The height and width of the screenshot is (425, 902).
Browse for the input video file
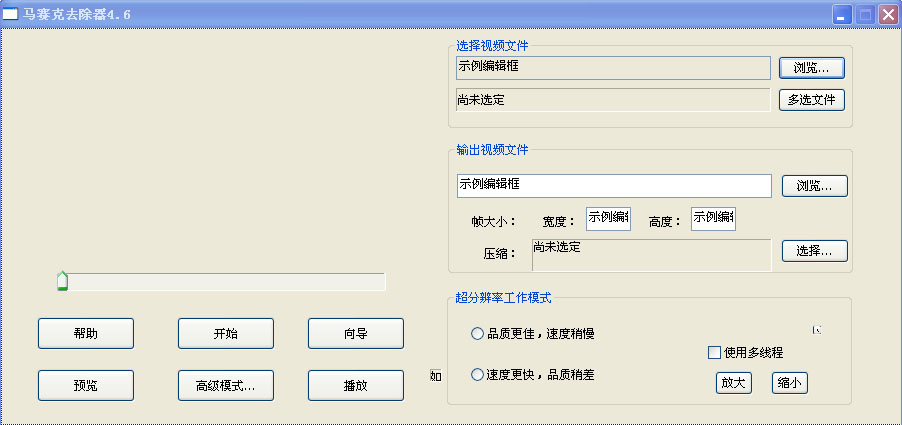pos(812,68)
